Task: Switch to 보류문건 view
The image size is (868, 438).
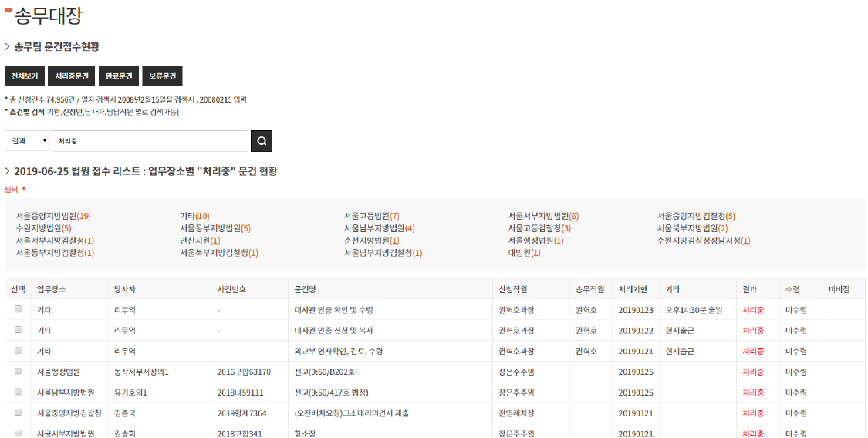Action: [x=162, y=76]
